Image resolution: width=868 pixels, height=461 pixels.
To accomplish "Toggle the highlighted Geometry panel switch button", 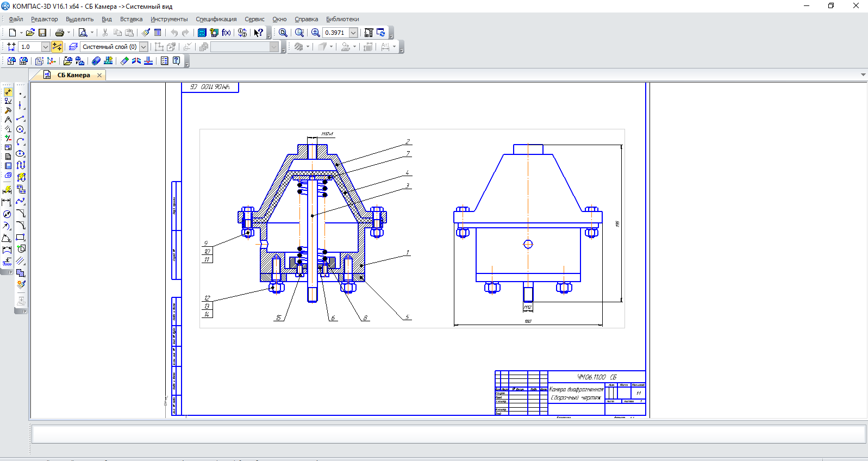I will point(8,92).
